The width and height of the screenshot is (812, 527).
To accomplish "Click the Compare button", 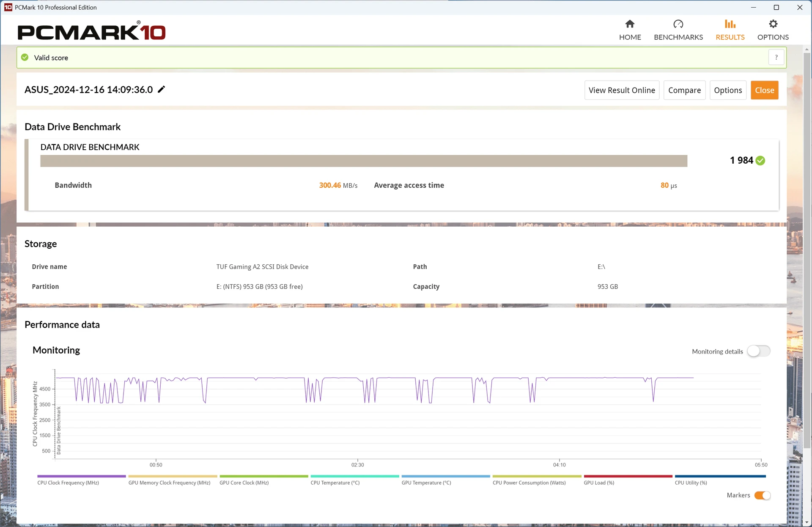I will 684,90.
